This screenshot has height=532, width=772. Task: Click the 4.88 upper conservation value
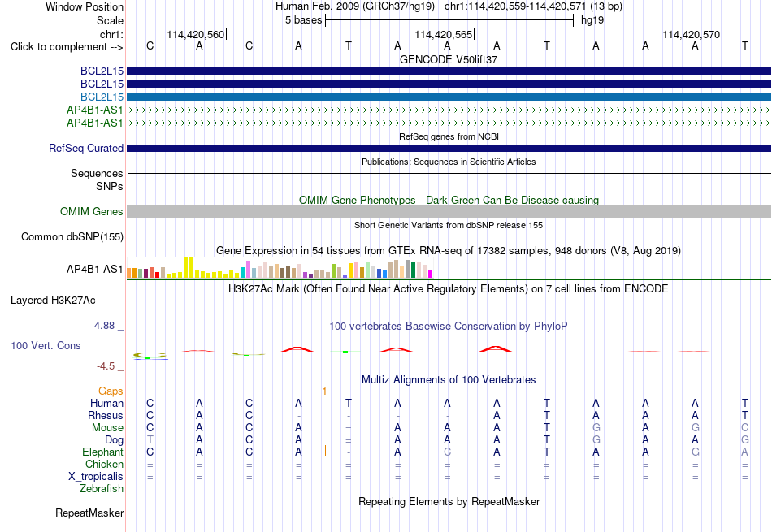coord(104,326)
